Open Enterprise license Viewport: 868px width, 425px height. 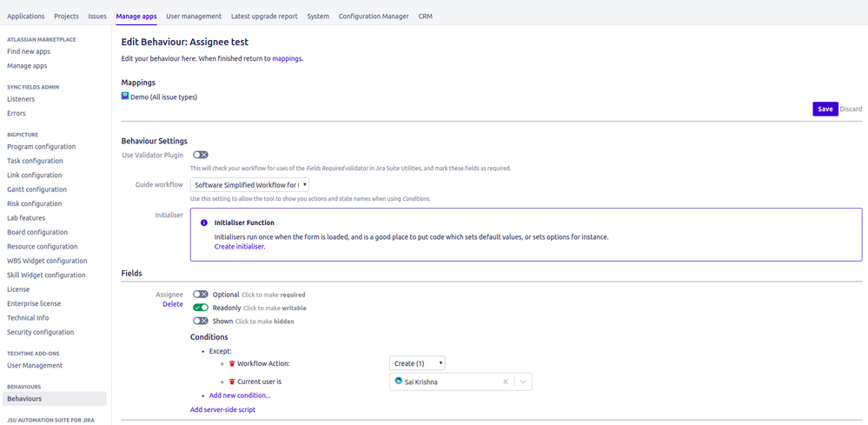click(35, 304)
